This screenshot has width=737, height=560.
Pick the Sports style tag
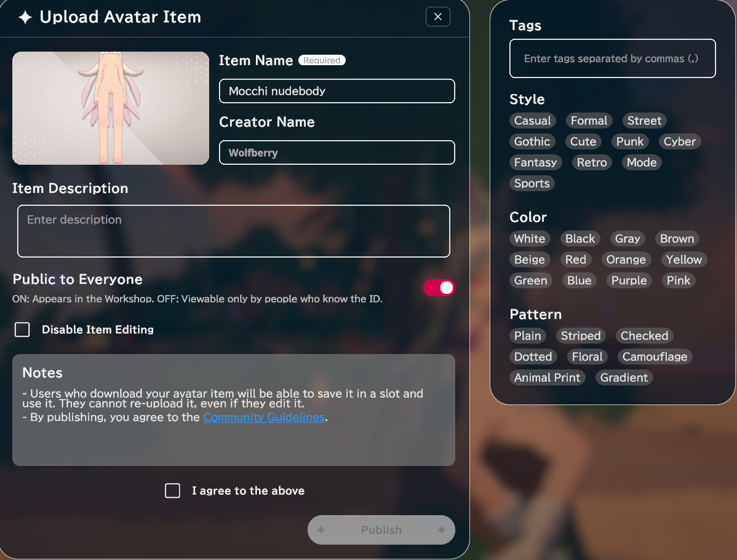pos(532,183)
